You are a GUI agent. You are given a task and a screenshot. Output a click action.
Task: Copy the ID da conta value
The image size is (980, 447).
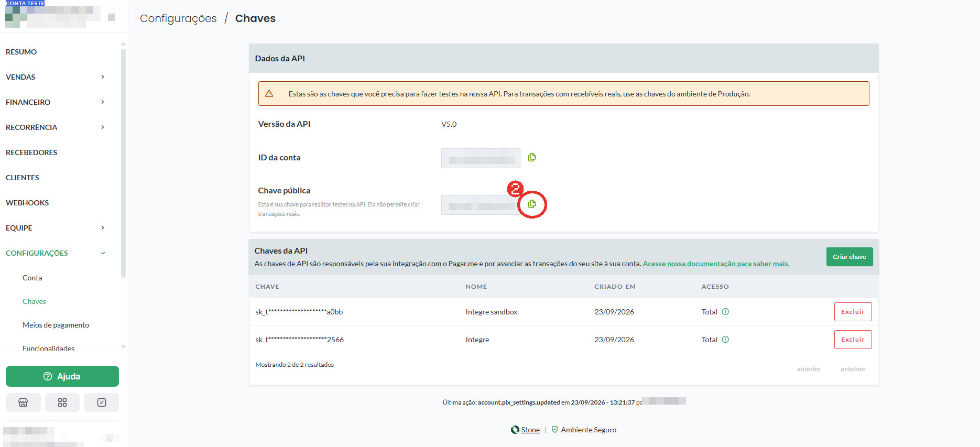532,157
